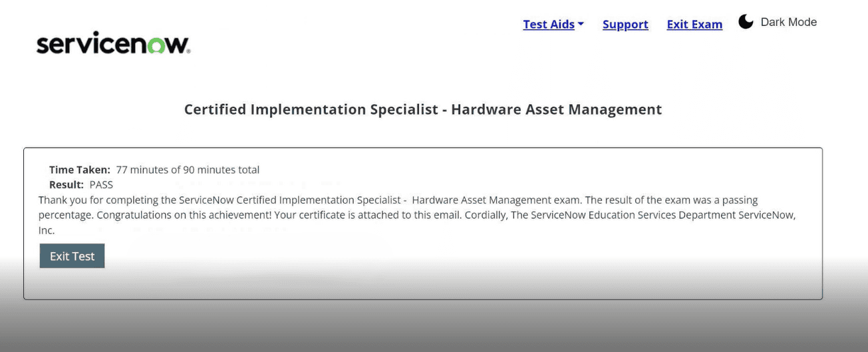The width and height of the screenshot is (868, 352).
Task: Click the Time Taken label
Action: coord(80,170)
